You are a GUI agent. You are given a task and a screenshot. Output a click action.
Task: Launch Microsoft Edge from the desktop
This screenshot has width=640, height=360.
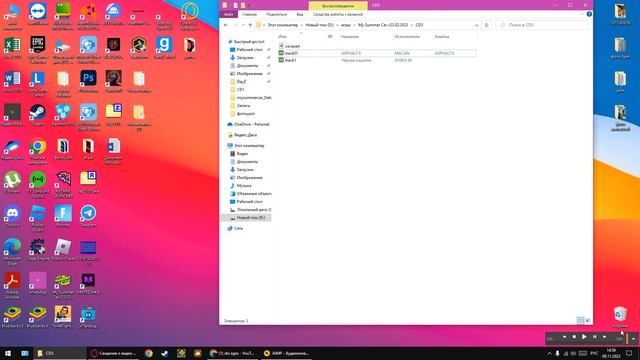[x=12, y=252]
